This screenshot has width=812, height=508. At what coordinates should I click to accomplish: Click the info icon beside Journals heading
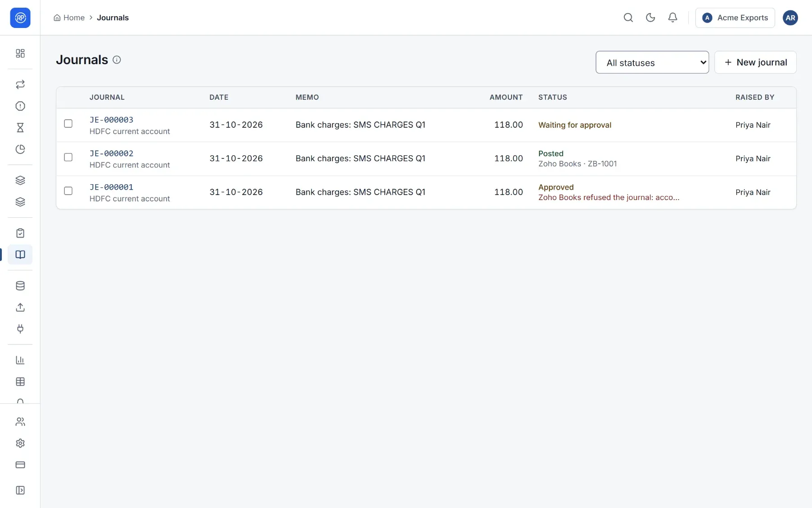click(117, 60)
